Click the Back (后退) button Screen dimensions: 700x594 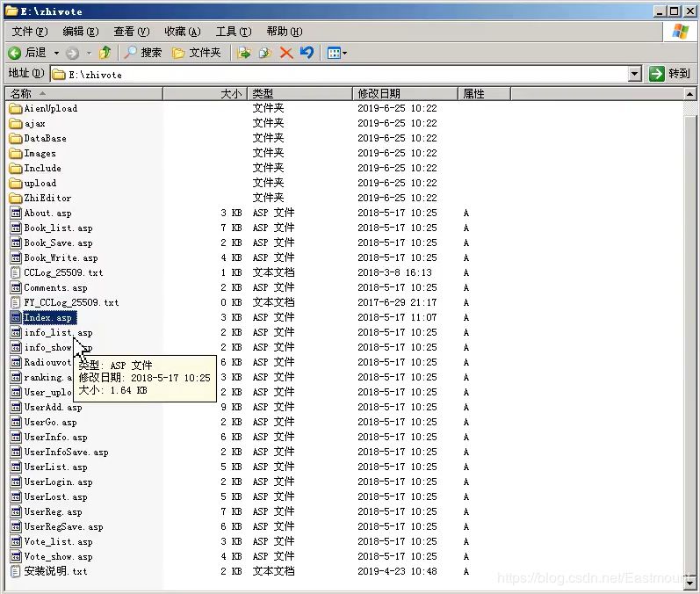(x=27, y=53)
